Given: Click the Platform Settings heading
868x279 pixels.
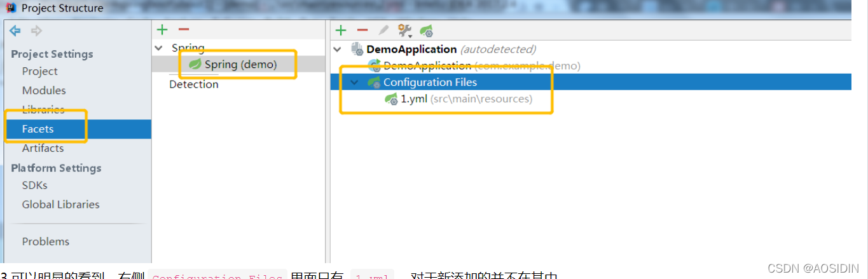Looking at the screenshot, I should (56, 168).
